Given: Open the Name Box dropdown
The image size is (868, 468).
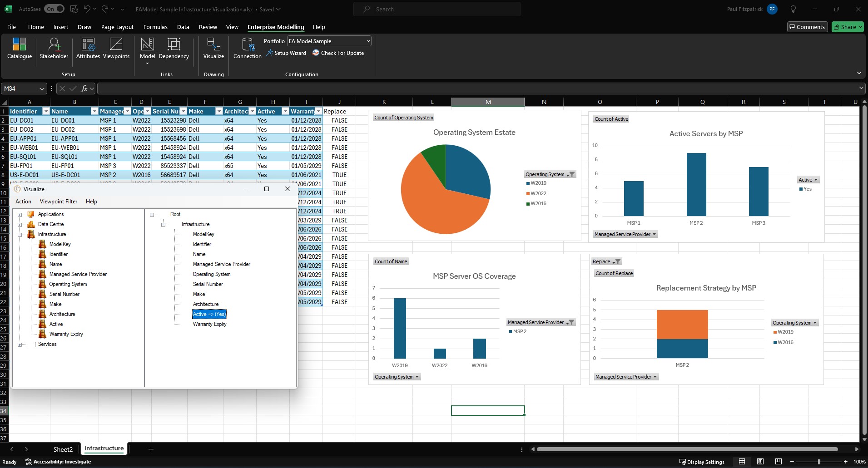Looking at the screenshot, I should tap(42, 89).
